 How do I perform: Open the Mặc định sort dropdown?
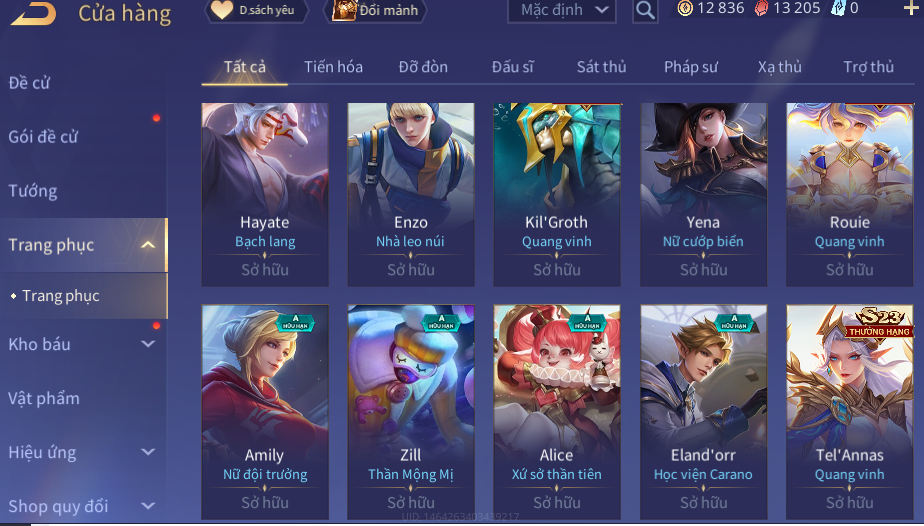coord(562,10)
